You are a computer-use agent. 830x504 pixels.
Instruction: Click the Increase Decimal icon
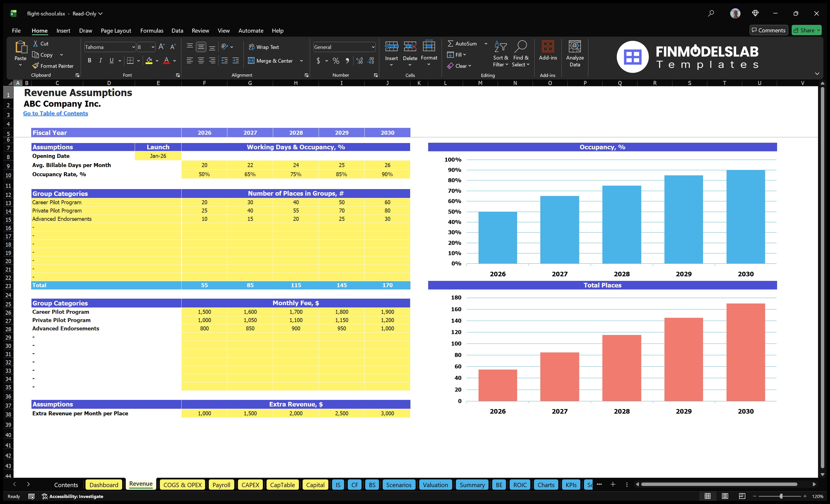tap(359, 61)
